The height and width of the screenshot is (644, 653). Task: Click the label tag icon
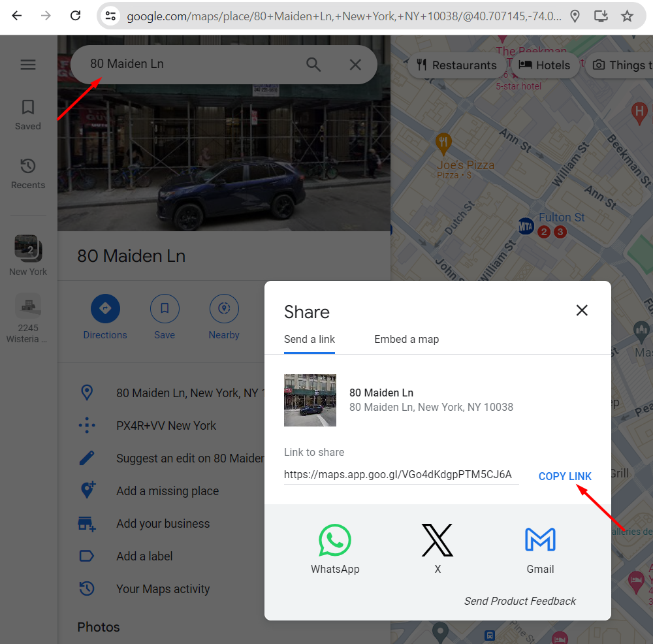(87, 556)
